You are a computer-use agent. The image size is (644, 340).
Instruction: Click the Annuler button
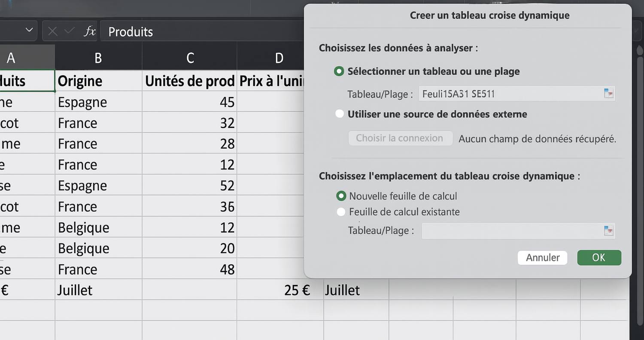[543, 257]
